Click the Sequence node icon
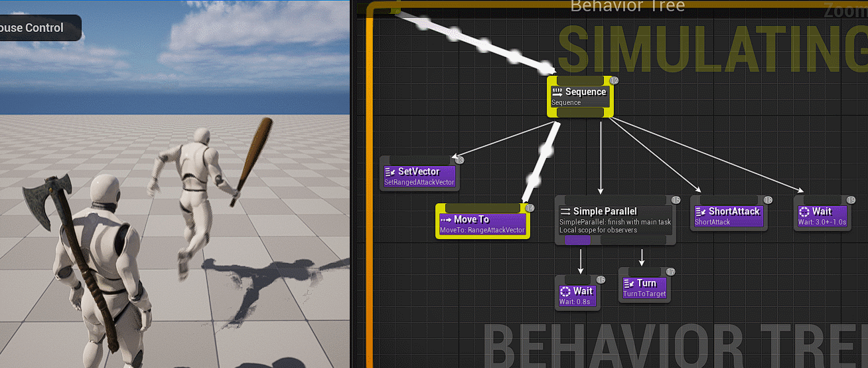This screenshot has width=868, height=368. [557, 92]
